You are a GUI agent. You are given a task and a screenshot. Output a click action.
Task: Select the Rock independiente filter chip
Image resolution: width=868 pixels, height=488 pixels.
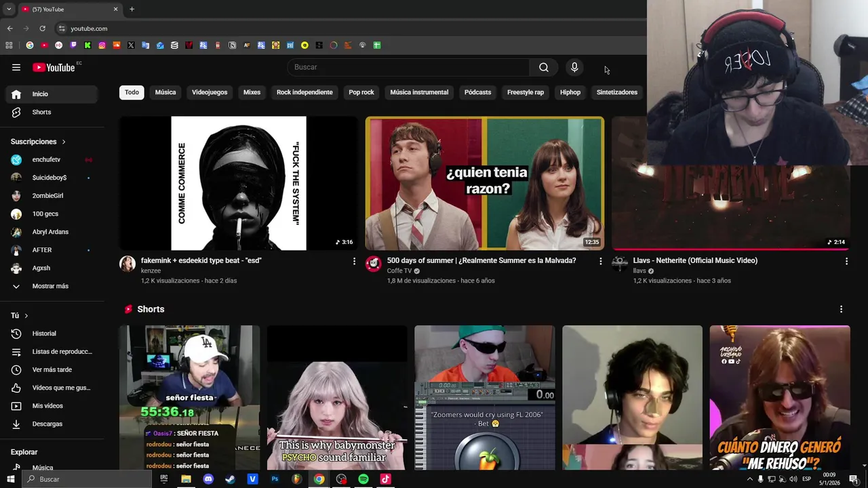tap(304, 92)
